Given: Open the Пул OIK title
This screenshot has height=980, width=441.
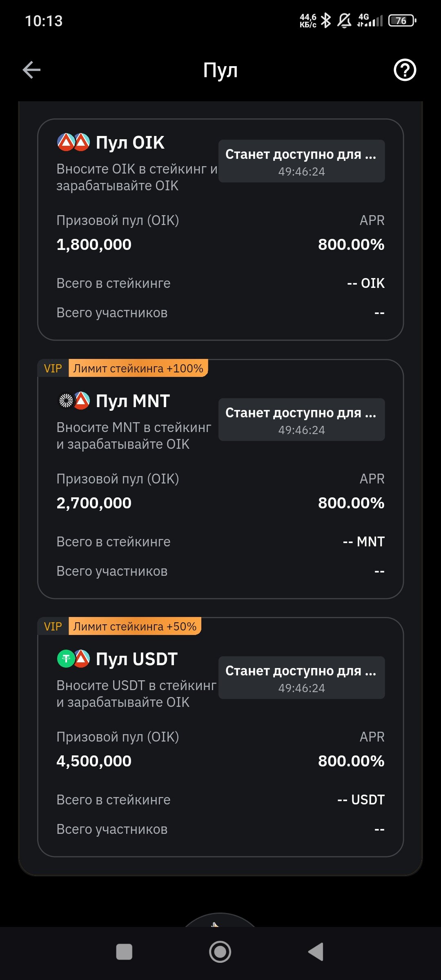Looking at the screenshot, I should 130,143.
